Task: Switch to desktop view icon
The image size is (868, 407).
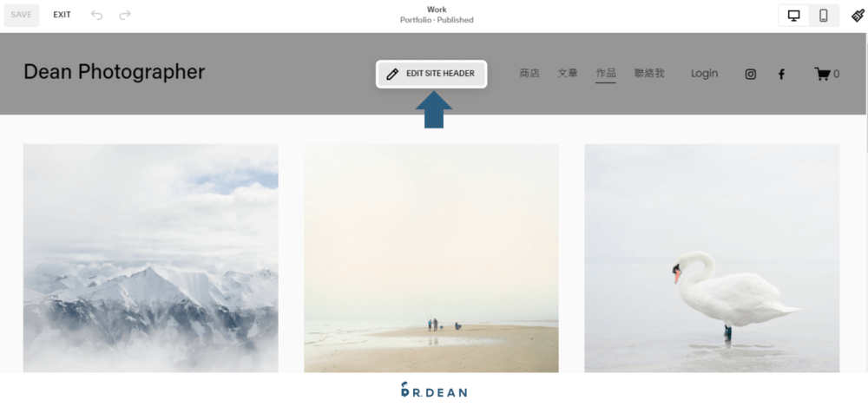Action: (794, 16)
